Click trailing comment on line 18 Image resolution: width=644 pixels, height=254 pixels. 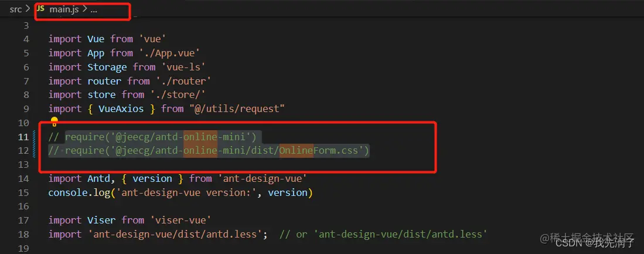(383, 234)
